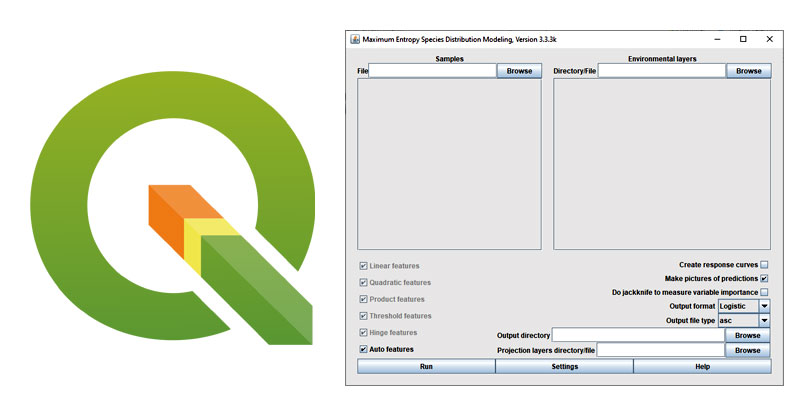Screen dimensions: 800x418
Task: Minimize the Maxent window
Action: 717,39
